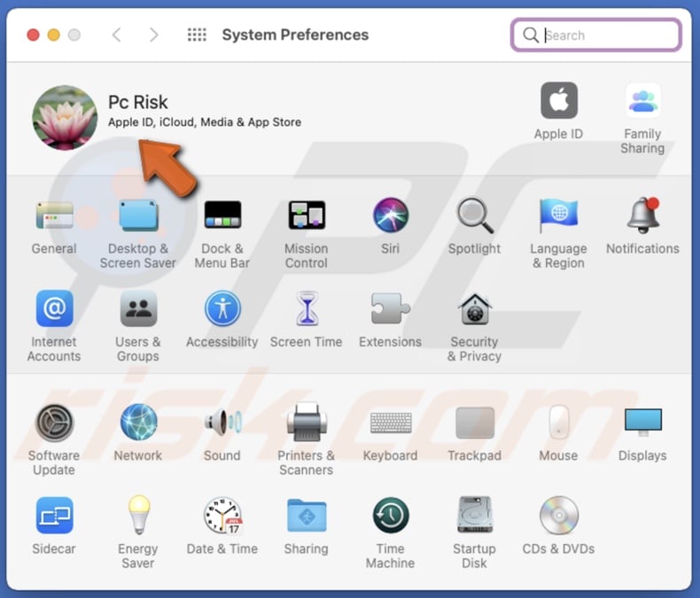Click Apple ID, iCloud, Media & App Store text
The width and height of the screenshot is (700, 598).
(205, 122)
